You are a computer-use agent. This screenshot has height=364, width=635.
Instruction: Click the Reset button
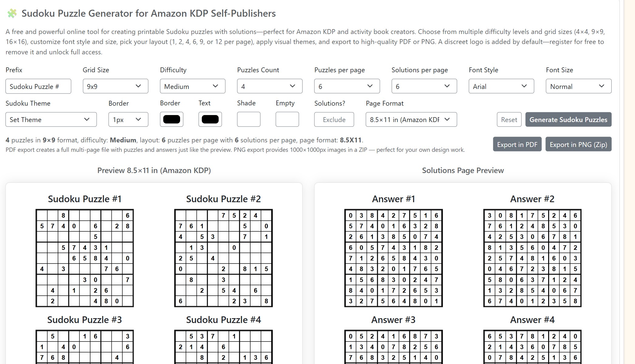click(x=509, y=119)
